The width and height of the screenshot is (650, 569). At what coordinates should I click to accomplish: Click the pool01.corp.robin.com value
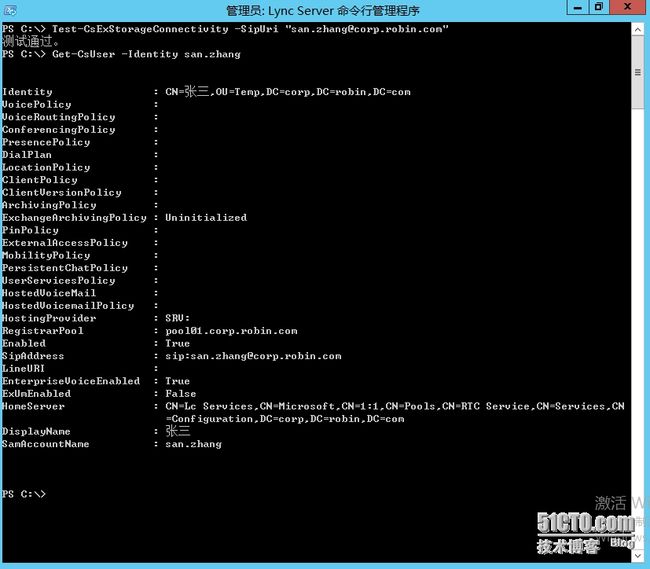coord(231,331)
